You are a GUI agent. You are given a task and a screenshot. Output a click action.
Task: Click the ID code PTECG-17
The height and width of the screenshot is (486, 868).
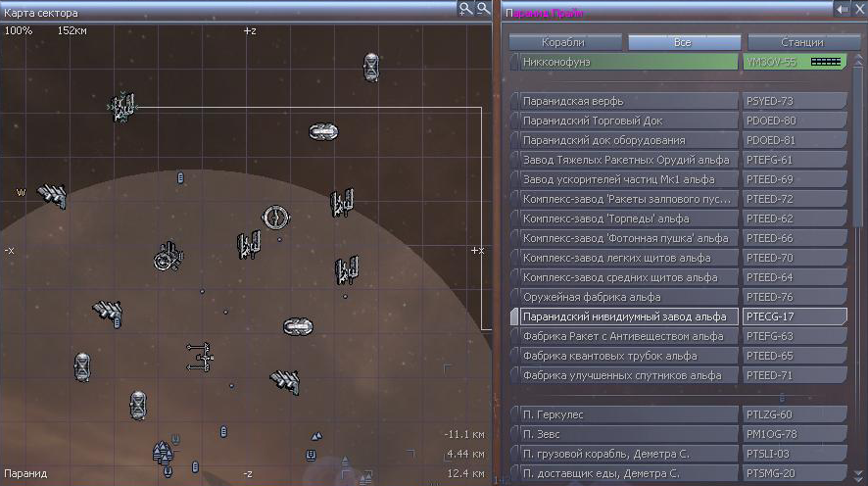click(x=770, y=316)
